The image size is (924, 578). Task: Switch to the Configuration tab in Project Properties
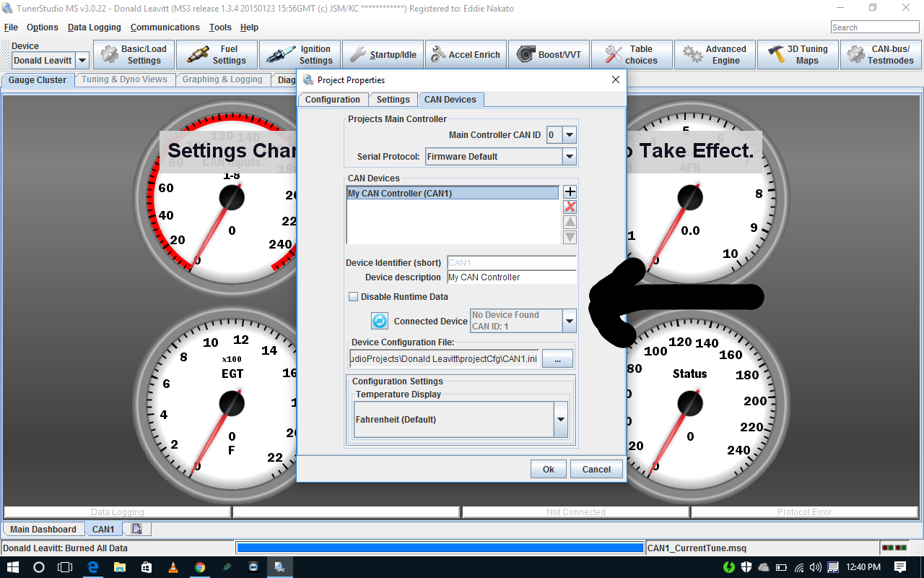pos(333,100)
